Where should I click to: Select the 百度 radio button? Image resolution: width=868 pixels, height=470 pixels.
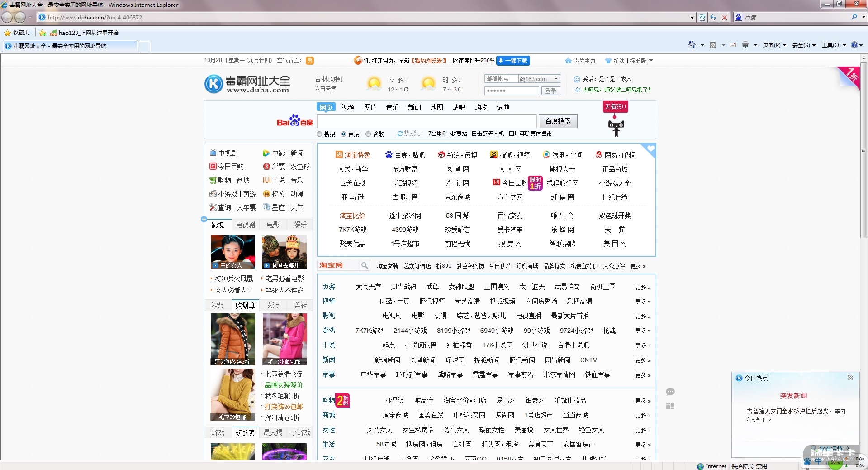(x=344, y=134)
